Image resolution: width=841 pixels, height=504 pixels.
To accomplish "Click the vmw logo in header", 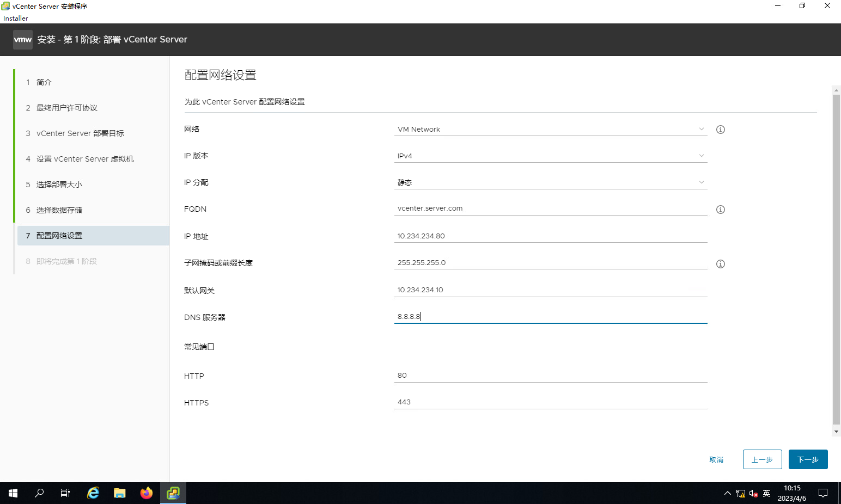I will coord(23,40).
